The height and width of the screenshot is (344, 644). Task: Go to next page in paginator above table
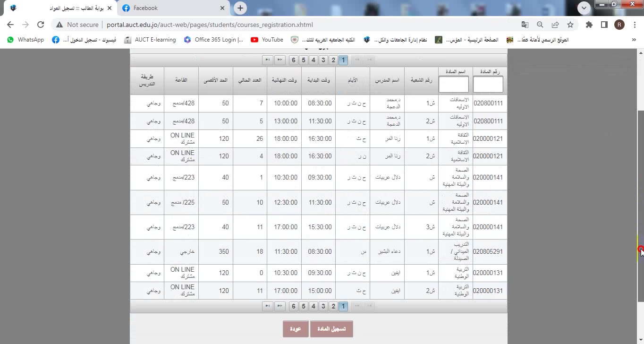coord(280,60)
